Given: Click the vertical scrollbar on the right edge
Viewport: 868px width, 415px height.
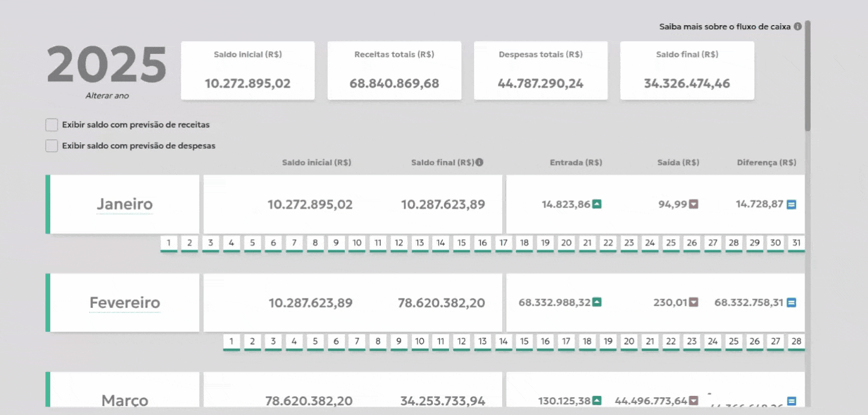Looking at the screenshot, I should [808, 78].
